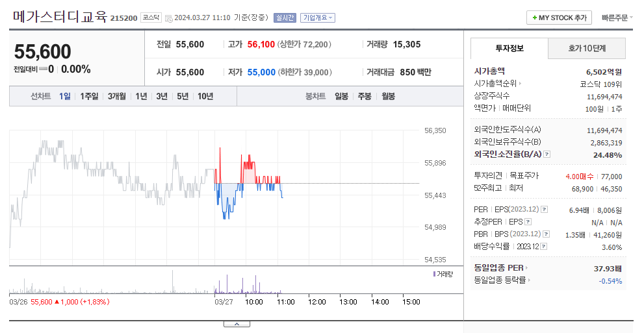Select 3개월 line chart period
The width and height of the screenshot is (644, 333).
click(x=116, y=96)
